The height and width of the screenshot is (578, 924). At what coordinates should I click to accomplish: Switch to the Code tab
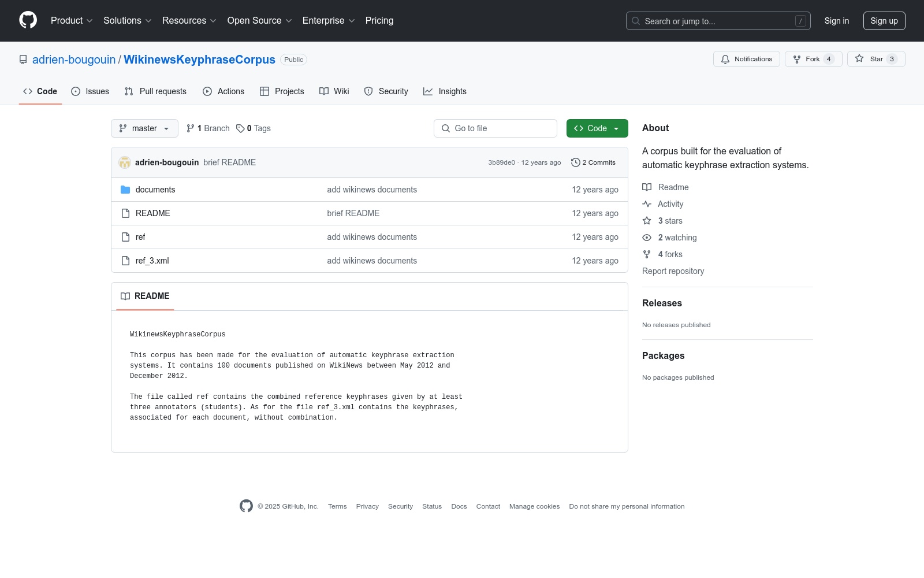coord(40,91)
